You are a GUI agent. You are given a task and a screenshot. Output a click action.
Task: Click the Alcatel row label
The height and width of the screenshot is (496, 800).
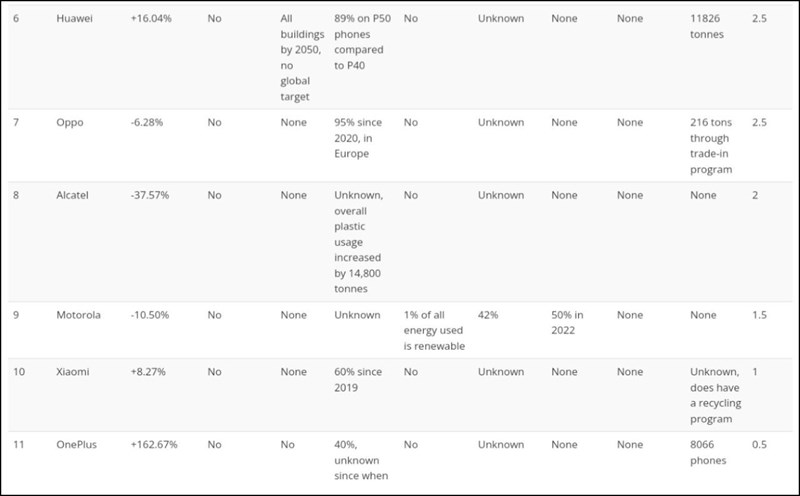point(72,195)
